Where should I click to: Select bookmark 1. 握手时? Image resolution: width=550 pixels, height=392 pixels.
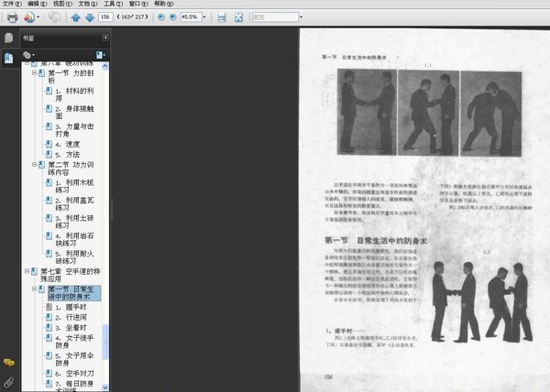pyautogui.click(x=71, y=307)
